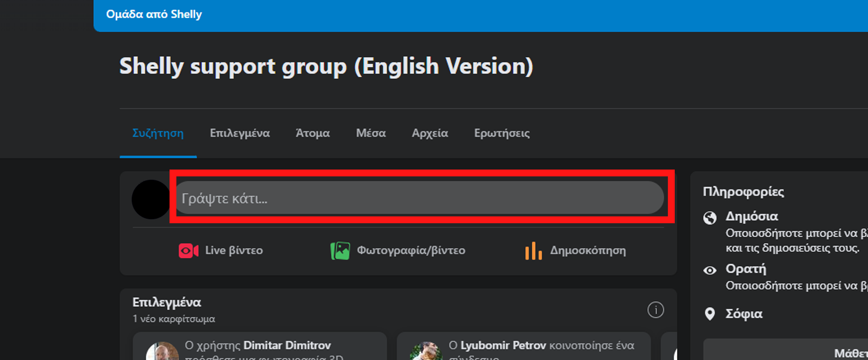This screenshot has width=868, height=360.
Task: Open Dimitar Dimitrov name link
Action: [x=287, y=345]
